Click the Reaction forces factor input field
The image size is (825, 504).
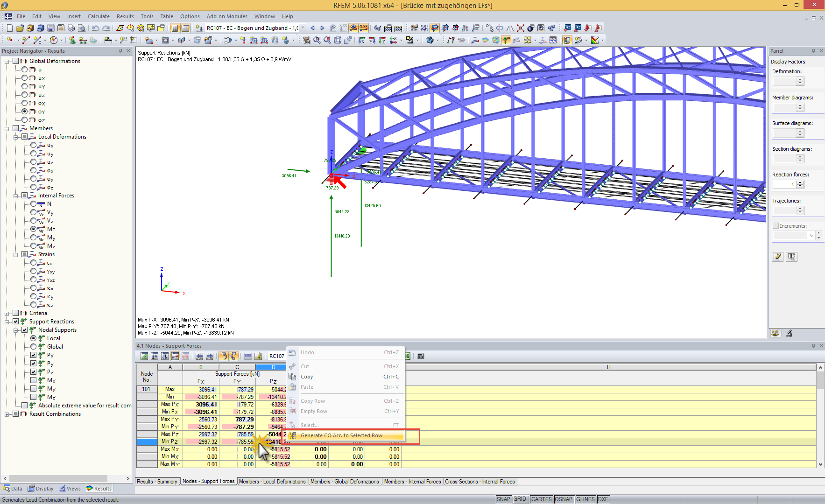coord(784,184)
